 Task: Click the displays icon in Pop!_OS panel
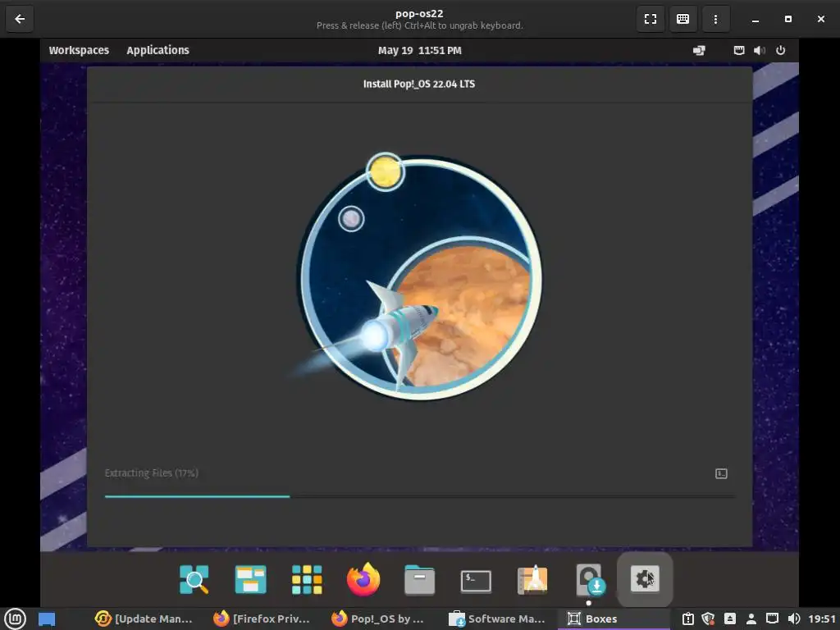pos(699,50)
